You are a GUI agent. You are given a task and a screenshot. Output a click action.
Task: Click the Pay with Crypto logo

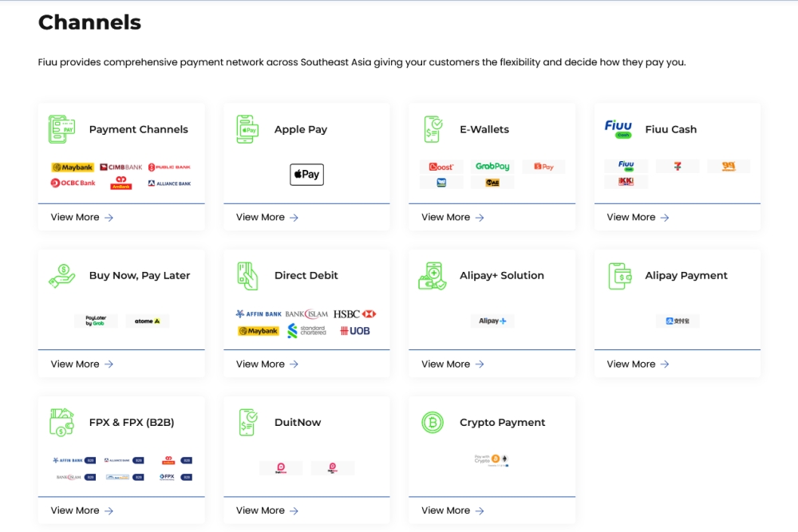[x=491, y=459]
